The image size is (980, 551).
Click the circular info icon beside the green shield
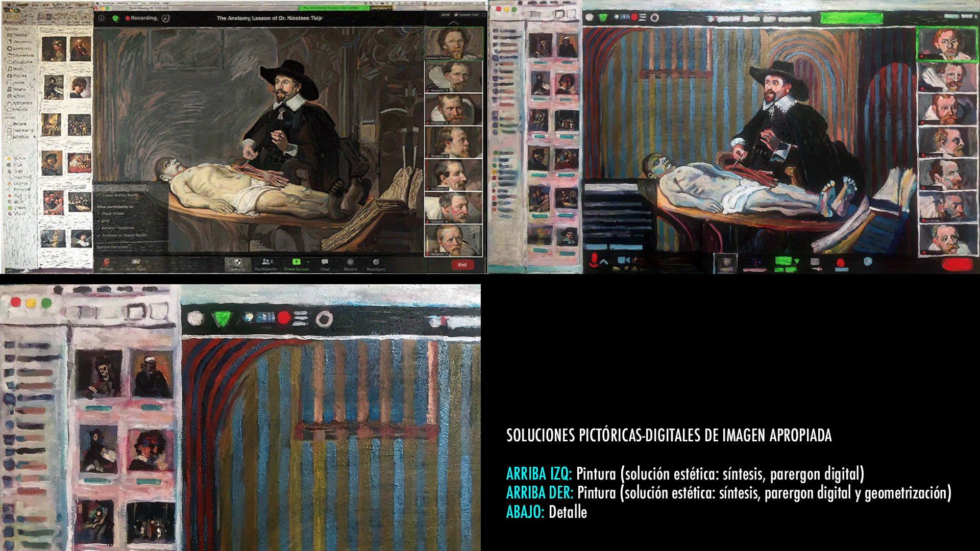pos(101,18)
